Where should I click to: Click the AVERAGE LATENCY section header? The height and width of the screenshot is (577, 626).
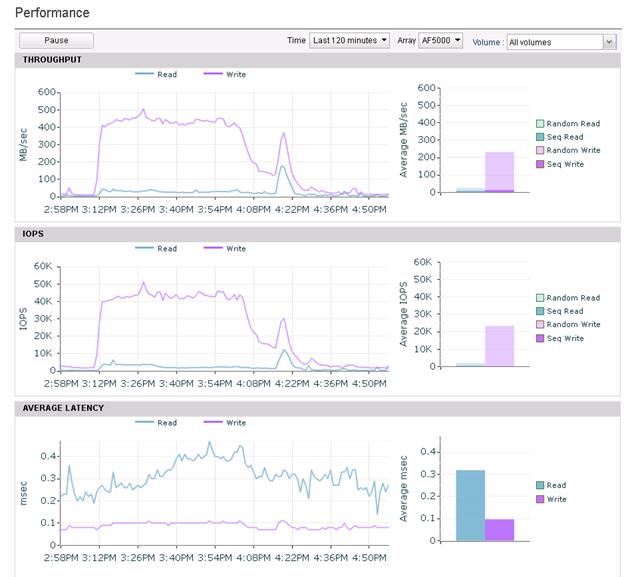point(318,408)
